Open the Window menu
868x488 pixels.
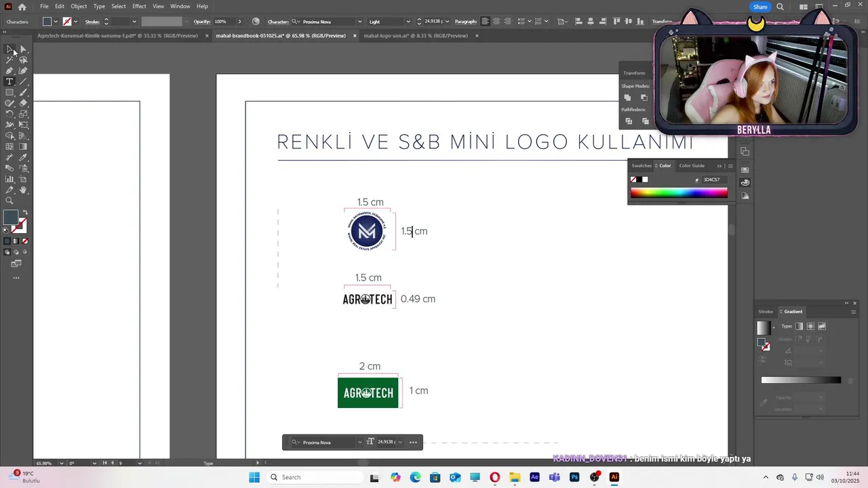[x=180, y=6]
